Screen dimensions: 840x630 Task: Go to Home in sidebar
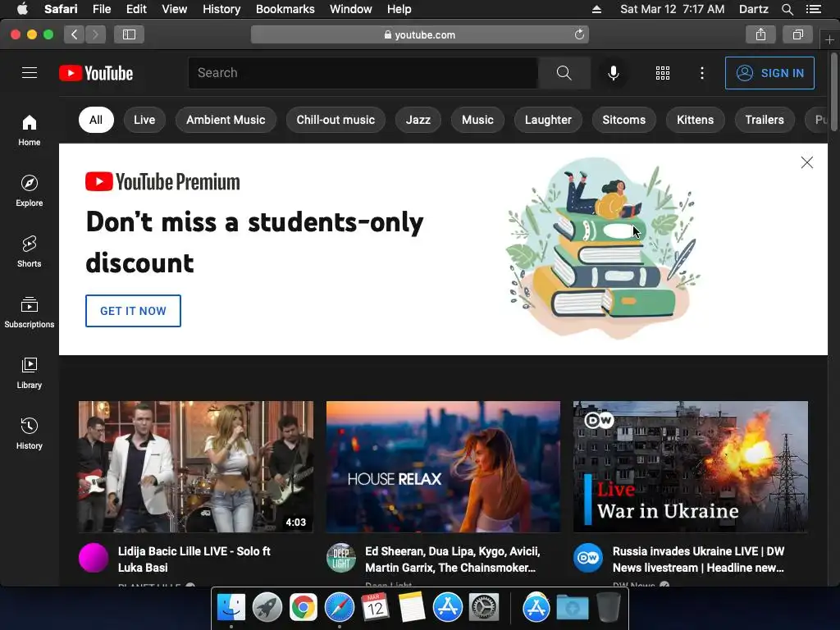[x=30, y=130]
